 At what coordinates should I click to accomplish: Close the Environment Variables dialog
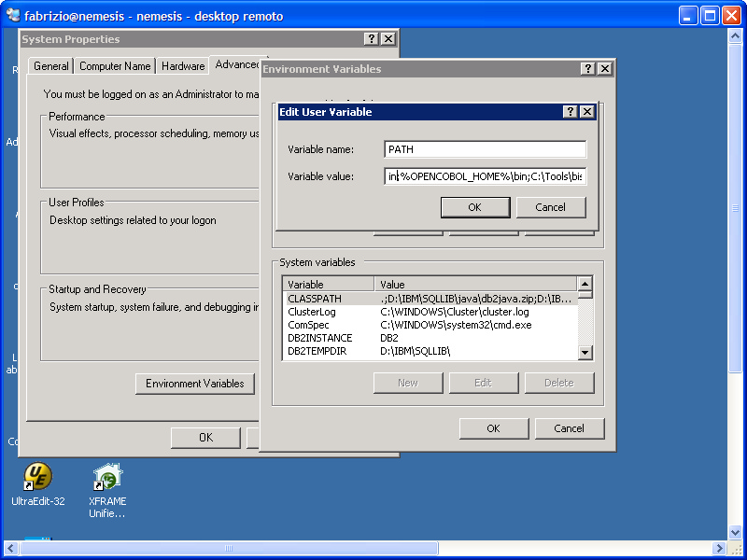pos(605,69)
